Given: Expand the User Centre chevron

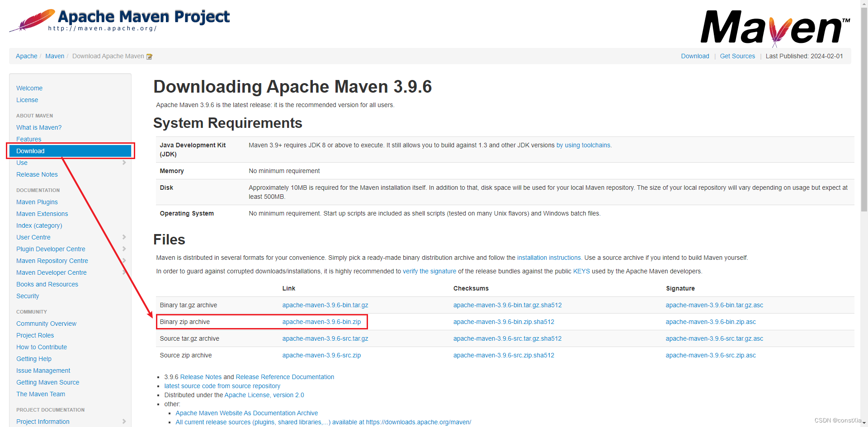Looking at the screenshot, I should (124, 237).
